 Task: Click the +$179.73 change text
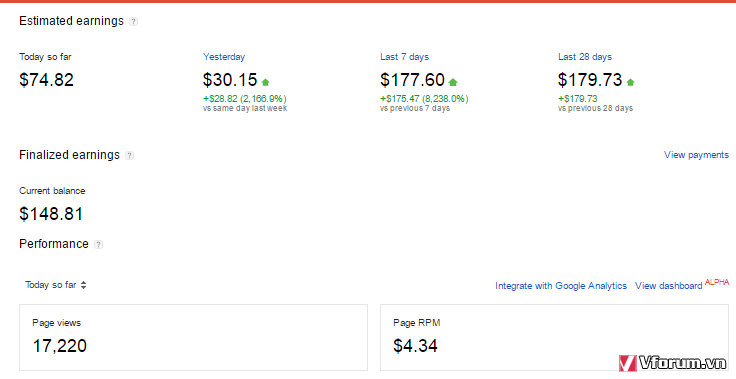578,99
